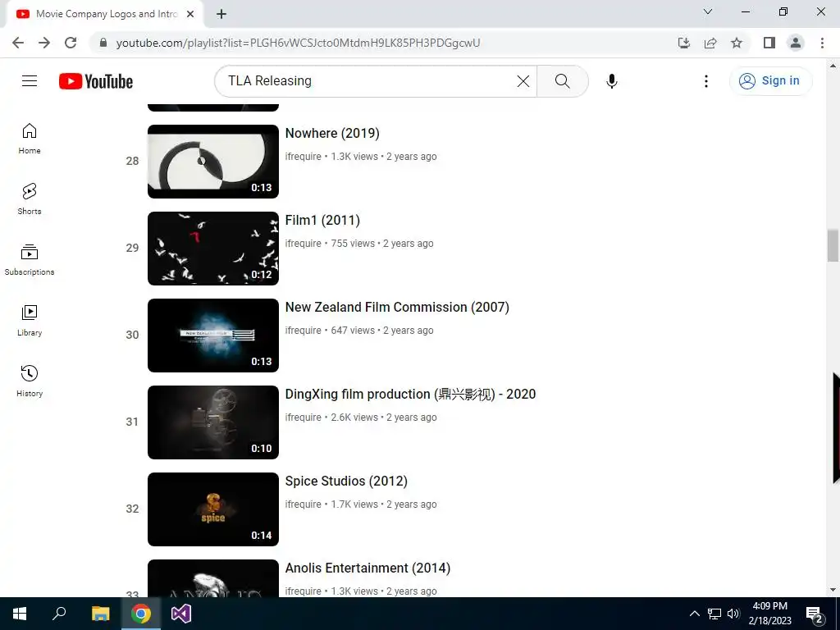Open Windows taskbar search
The height and width of the screenshot is (630, 840).
pyautogui.click(x=59, y=614)
